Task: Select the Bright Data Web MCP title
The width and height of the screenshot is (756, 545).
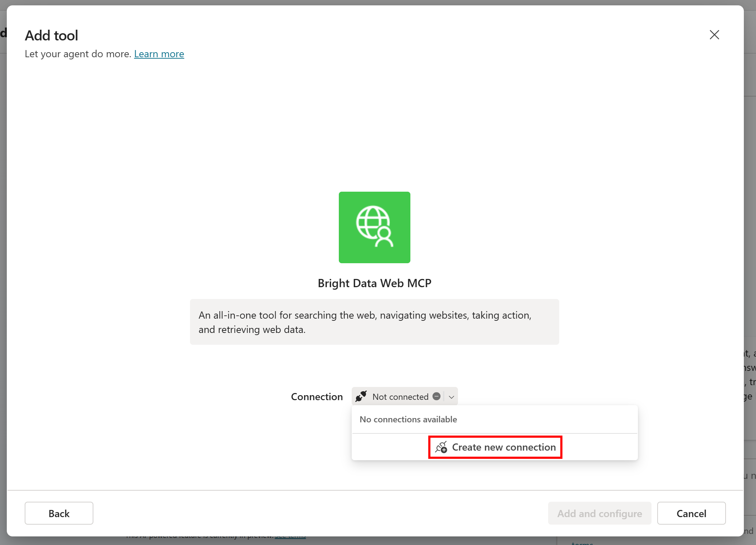Action: coord(374,283)
